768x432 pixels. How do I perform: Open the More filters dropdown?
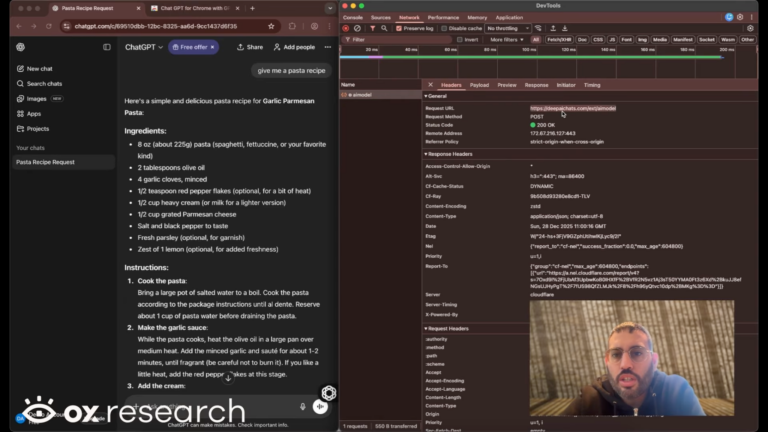point(506,40)
